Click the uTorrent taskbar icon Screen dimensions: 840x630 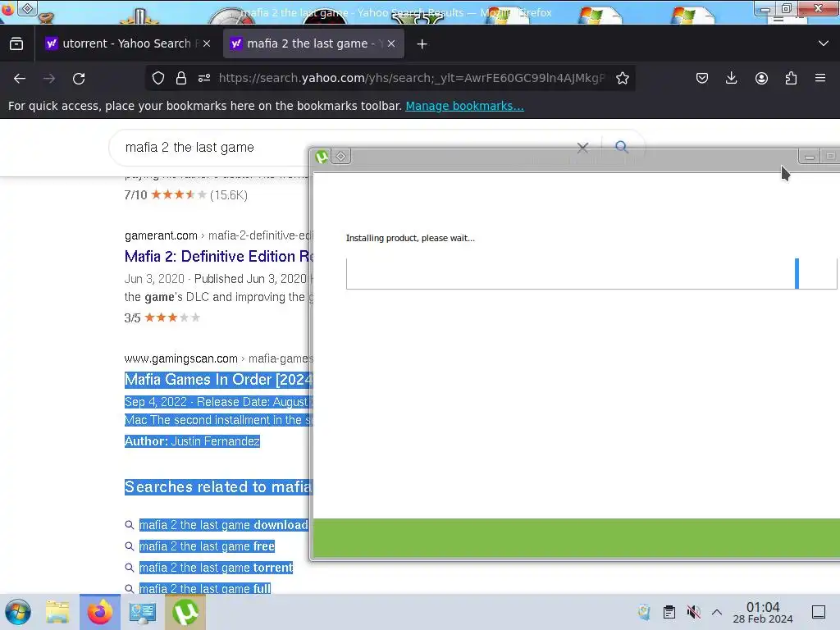coord(185,612)
